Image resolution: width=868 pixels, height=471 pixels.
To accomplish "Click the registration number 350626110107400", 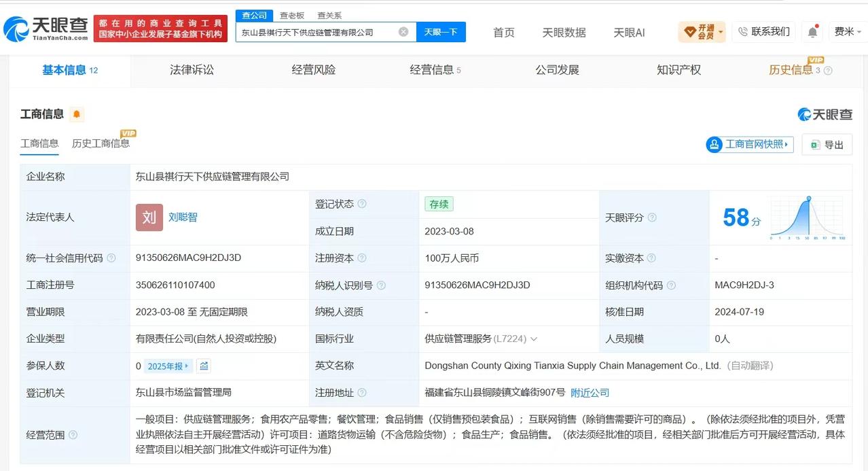I will click(175, 285).
